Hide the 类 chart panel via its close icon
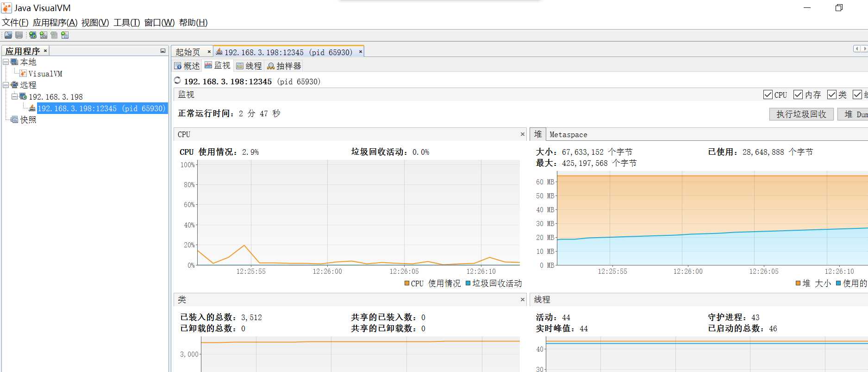Image resolution: width=868 pixels, height=372 pixels. click(x=523, y=300)
